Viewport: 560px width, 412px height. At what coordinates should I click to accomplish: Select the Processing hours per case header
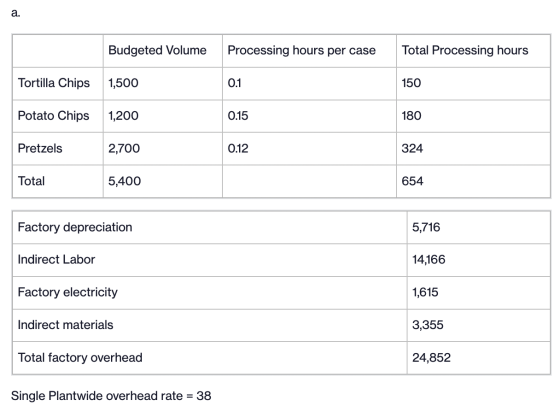click(301, 50)
